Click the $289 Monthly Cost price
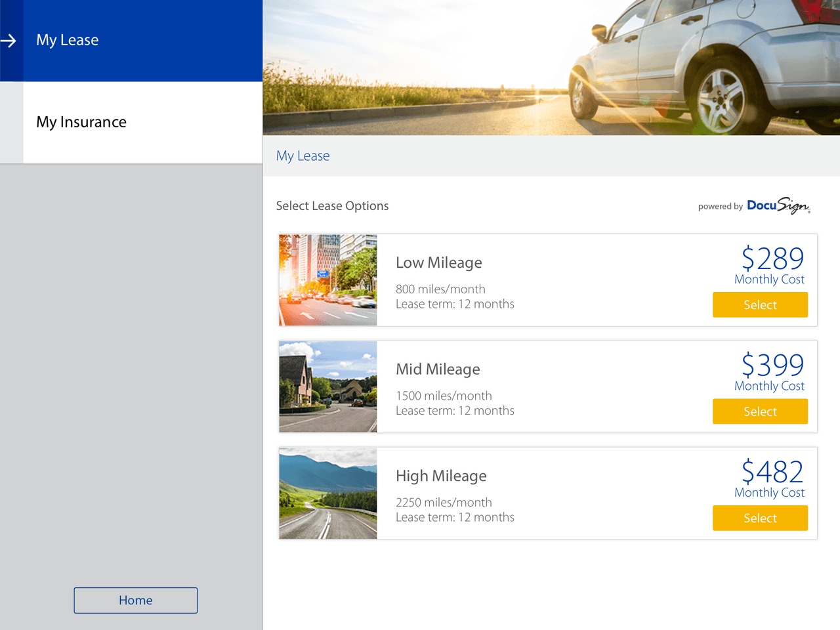This screenshot has width=840, height=630. 772,259
